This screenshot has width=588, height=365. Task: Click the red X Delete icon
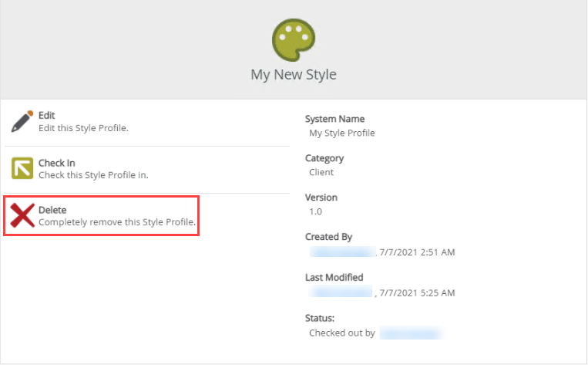pyautogui.click(x=22, y=215)
